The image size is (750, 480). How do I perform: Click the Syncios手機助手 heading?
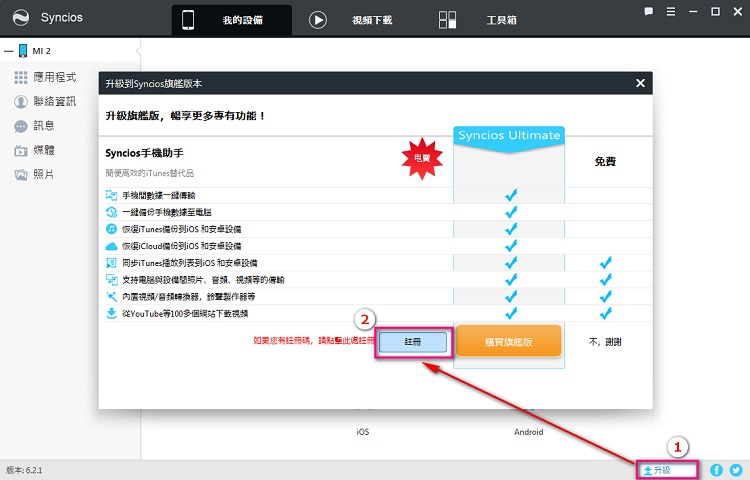tap(144, 153)
